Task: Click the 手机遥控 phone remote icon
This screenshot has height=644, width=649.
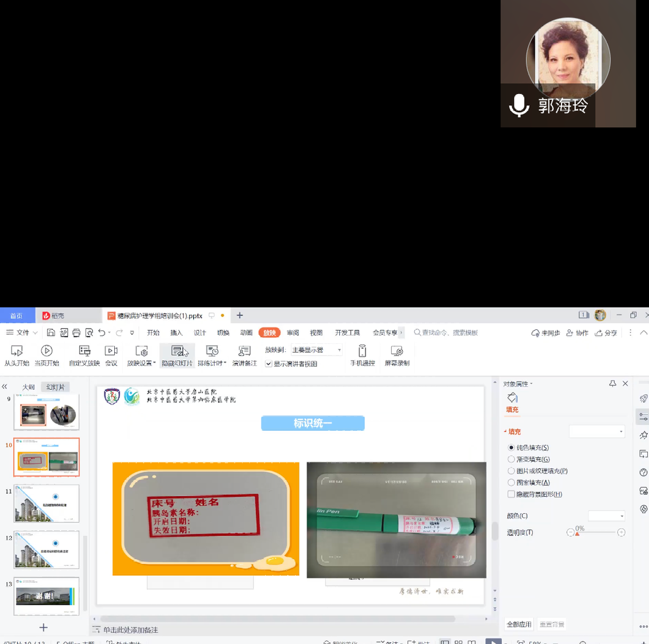Action: pos(362,351)
